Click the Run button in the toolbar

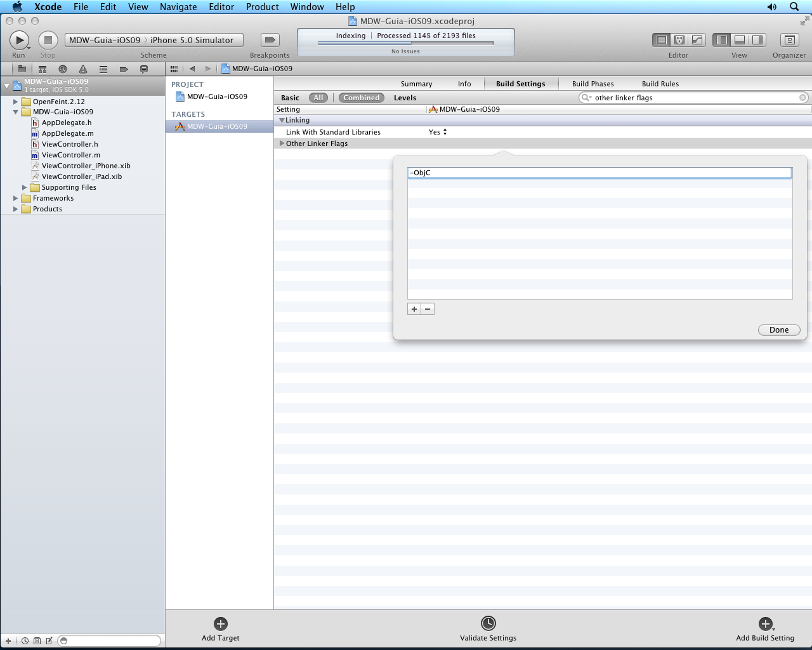pos(19,40)
